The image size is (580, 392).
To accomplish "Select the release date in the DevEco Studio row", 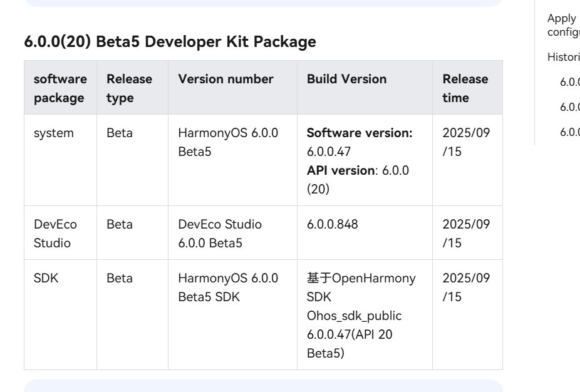I will [467, 233].
